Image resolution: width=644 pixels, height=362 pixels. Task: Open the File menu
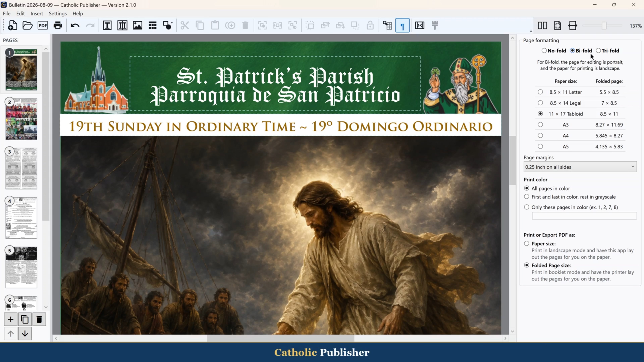tap(7, 13)
